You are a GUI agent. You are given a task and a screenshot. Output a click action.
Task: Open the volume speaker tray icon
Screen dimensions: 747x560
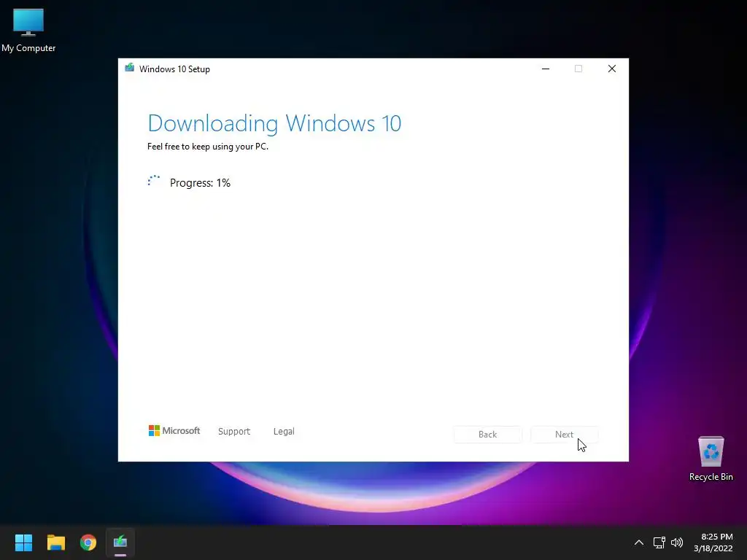click(677, 542)
